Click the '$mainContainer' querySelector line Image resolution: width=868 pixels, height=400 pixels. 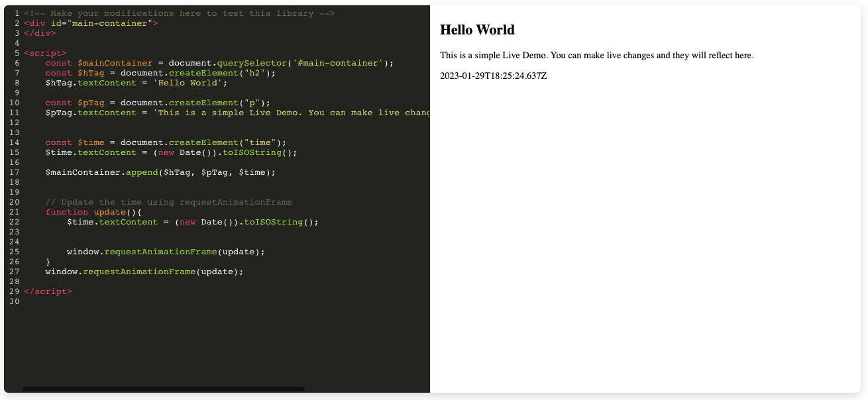click(x=219, y=63)
